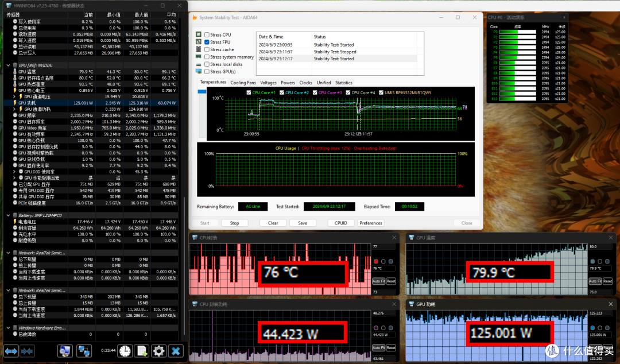Toggle UMIS RPJYJ512MLR1QWY graph checkbox
This screenshot has height=364, width=620.
point(381,92)
